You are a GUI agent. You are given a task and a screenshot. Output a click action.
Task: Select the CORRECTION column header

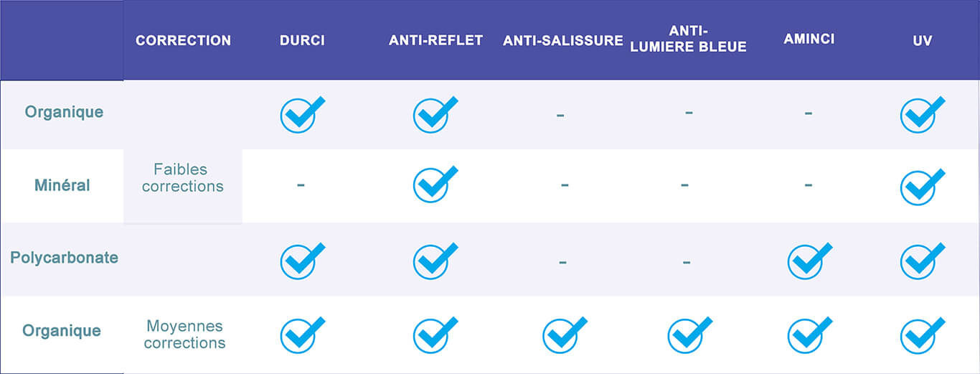(184, 41)
